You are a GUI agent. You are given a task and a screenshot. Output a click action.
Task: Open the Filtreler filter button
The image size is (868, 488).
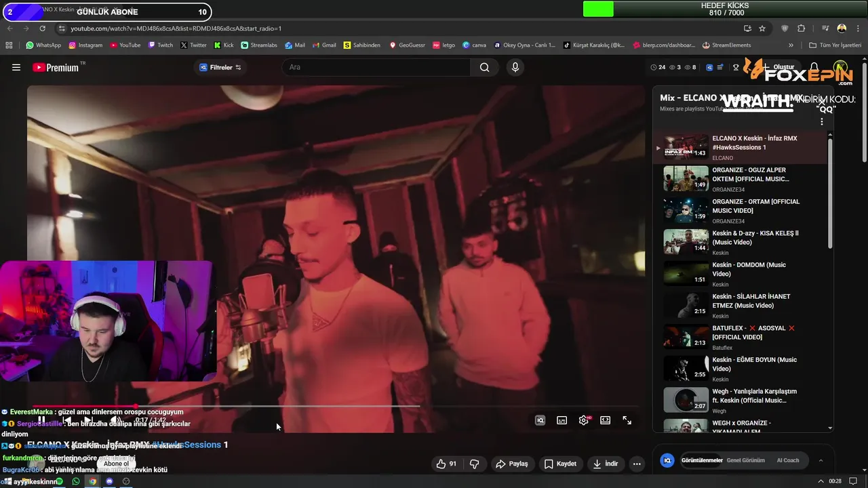(220, 67)
